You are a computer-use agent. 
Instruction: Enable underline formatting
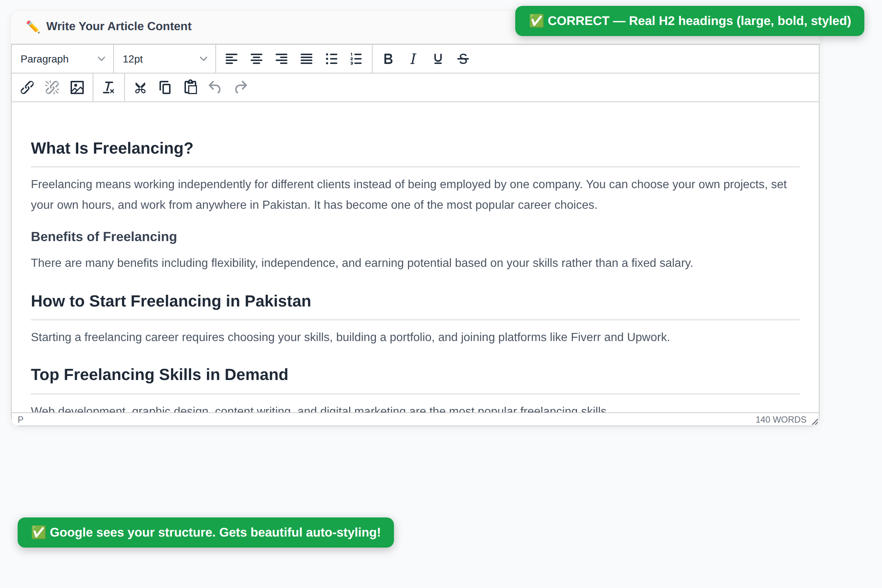pos(437,58)
